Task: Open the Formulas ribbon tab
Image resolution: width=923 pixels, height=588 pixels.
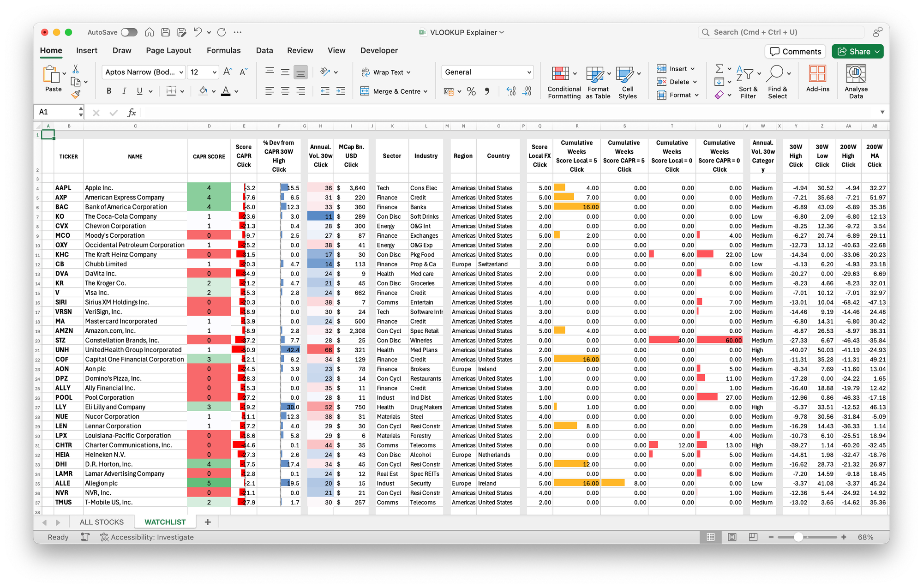Action: point(223,51)
